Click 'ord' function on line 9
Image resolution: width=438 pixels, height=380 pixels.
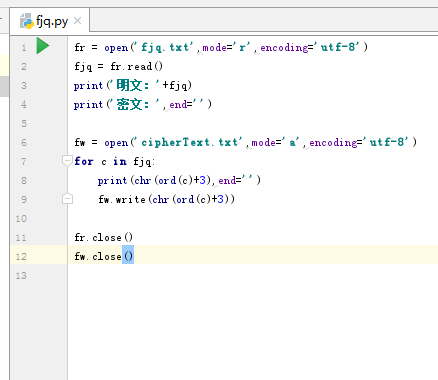tap(185, 199)
